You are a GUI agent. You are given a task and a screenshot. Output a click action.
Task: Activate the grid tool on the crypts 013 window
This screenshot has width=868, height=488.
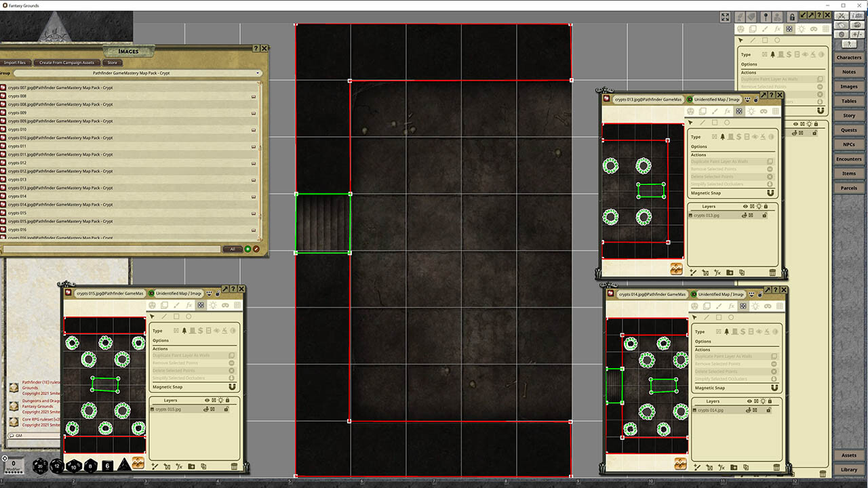[x=775, y=111]
